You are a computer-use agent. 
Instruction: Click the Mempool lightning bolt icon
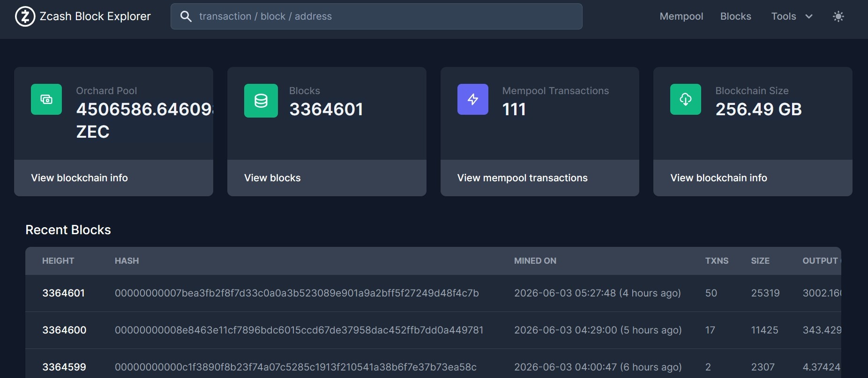pos(473,99)
